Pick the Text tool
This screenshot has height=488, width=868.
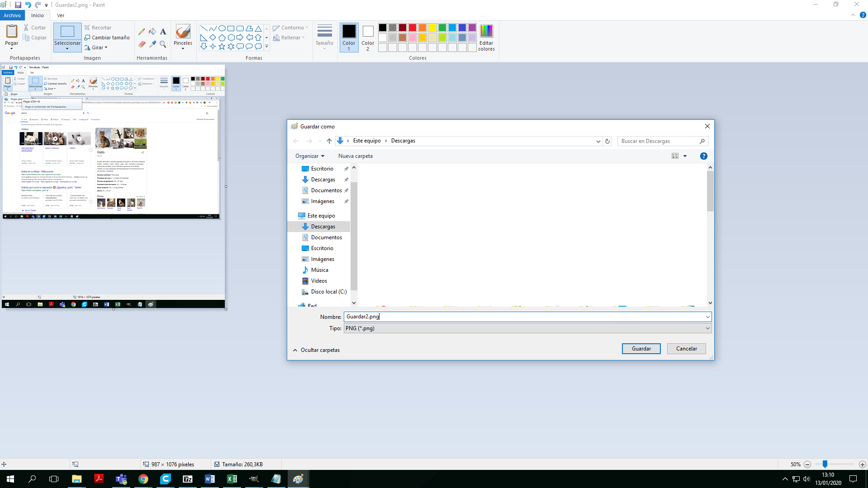click(x=163, y=32)
